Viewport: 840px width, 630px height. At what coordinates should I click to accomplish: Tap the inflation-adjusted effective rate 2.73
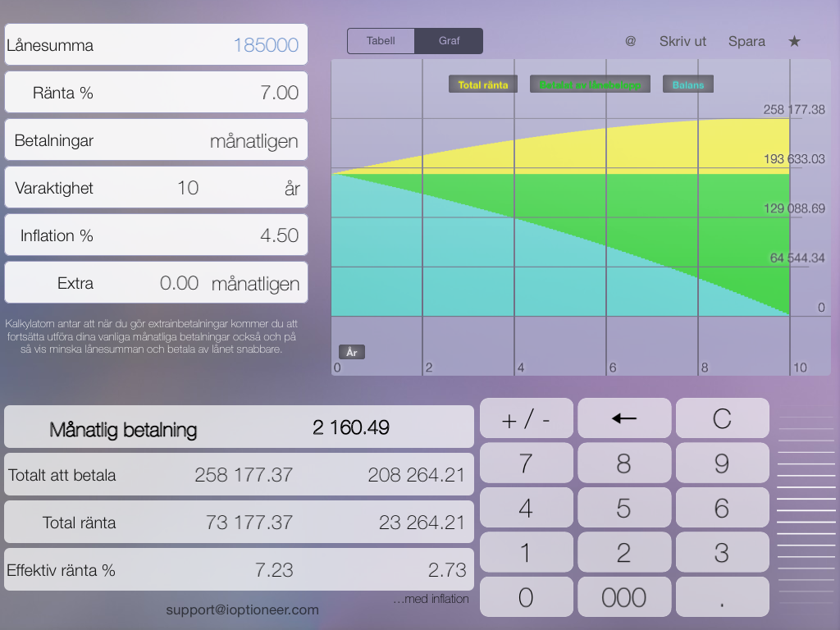pos(447,570)
